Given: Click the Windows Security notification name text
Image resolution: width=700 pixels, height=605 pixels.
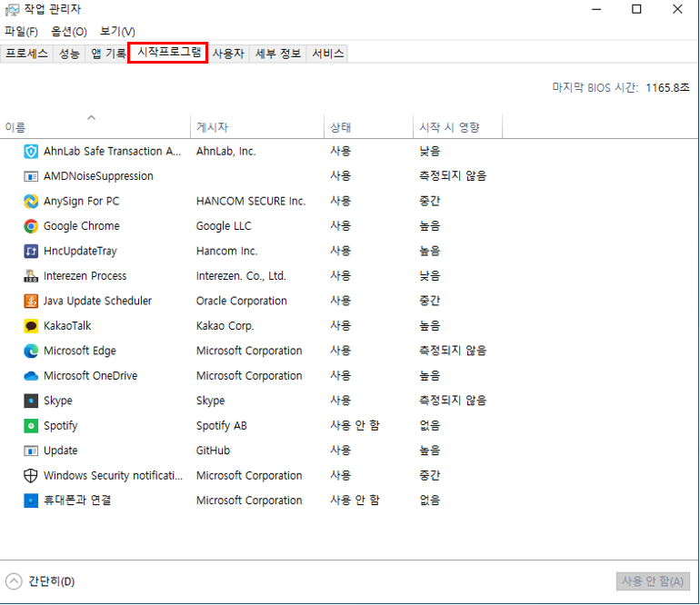Looking at the screenshot, I should click(x=113, y=476).
